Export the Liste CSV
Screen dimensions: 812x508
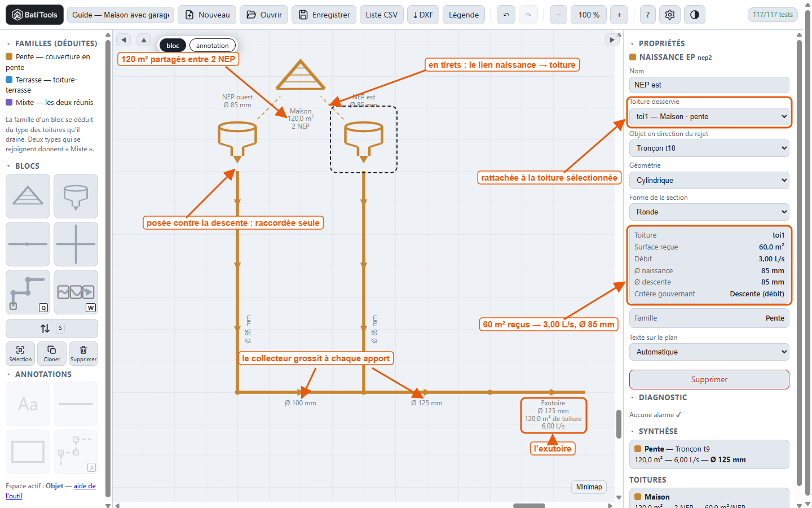click(x=382, y=15)
